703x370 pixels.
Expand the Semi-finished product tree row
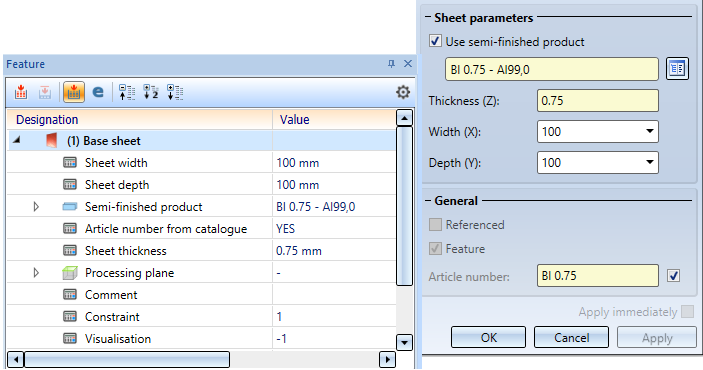point(36,207)
